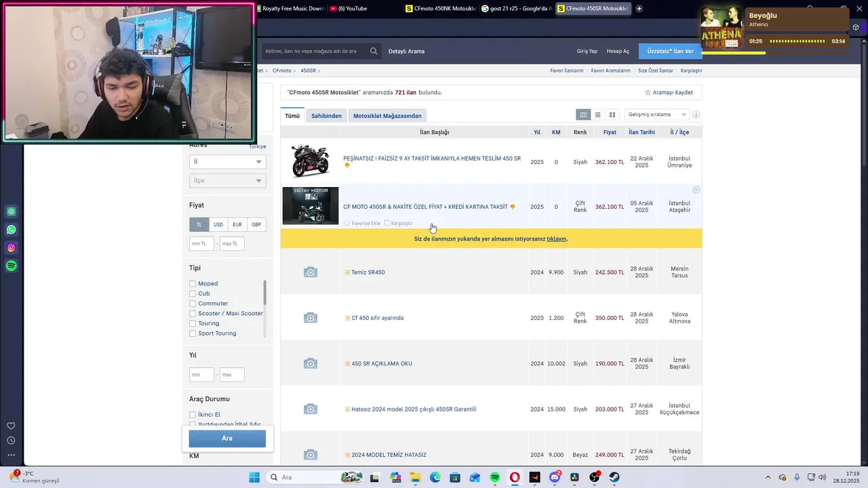This screenshot has height=488, width=868.
Task: Open sidebar three-dots more menu
Action: 11,455
